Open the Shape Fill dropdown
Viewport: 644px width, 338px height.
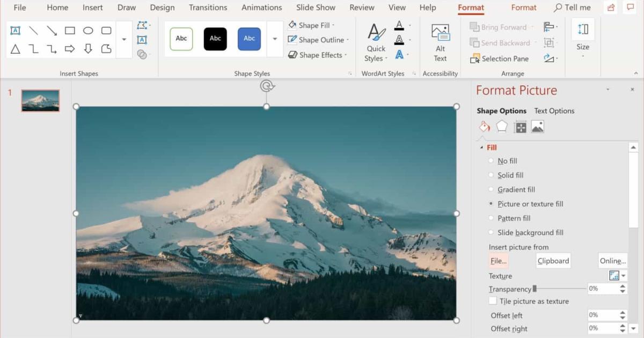pyautogui.click(x=311, y=25)
